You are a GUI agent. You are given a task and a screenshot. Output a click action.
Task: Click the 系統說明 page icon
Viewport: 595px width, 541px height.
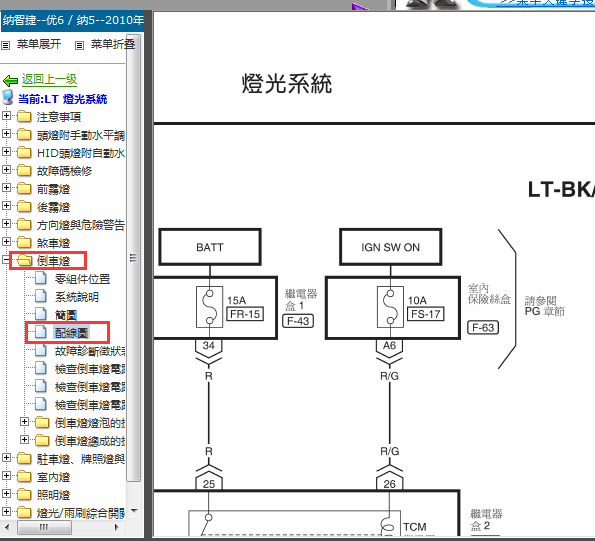pos(41,296)
